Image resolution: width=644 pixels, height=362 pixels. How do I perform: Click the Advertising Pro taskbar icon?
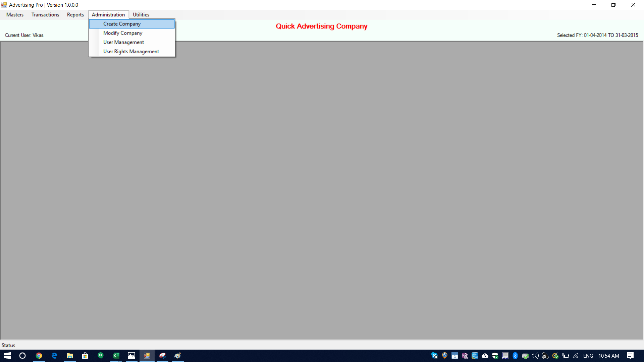[147, 356]
